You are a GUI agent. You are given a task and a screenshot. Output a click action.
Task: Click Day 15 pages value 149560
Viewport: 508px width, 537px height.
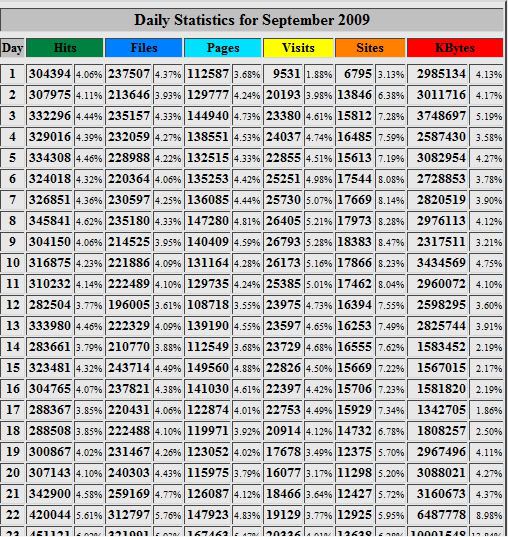tap(208, 368)
